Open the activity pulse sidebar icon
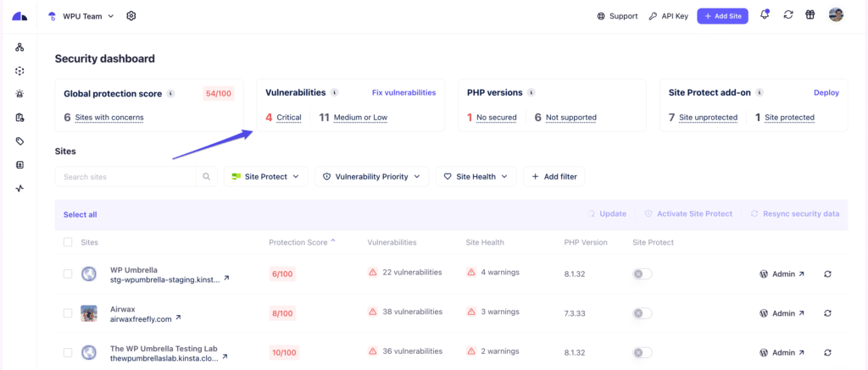 [20, 189]
